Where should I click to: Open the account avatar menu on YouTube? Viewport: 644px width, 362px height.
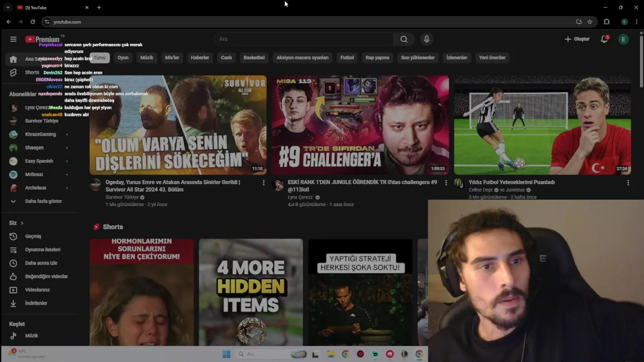(623, 39)
